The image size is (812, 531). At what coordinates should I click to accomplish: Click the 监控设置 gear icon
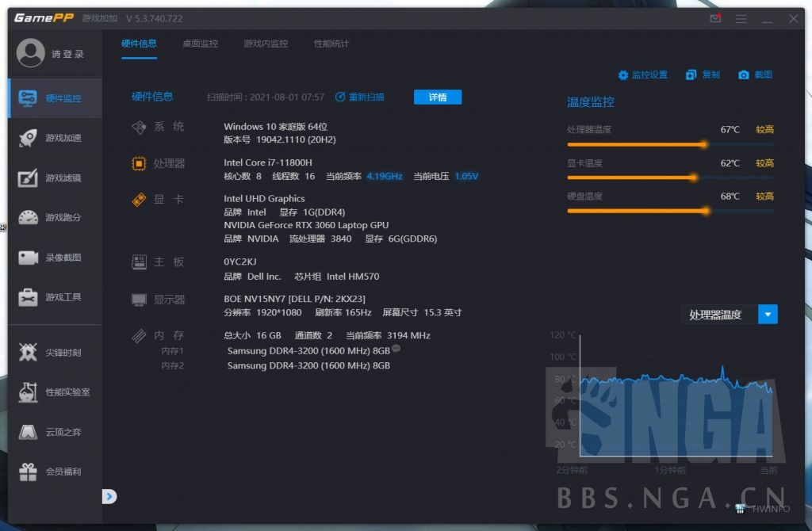(x=623, y=75)
